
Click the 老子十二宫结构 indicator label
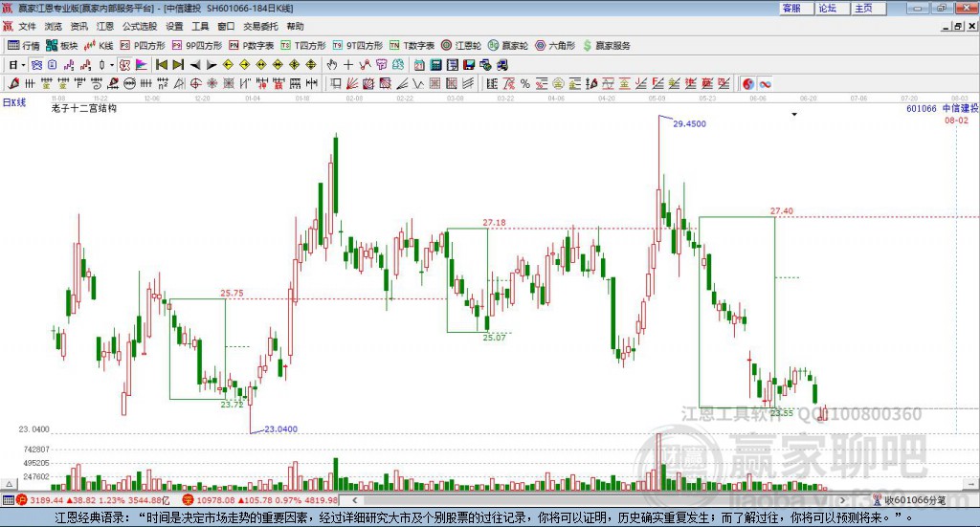pos(84,109)
